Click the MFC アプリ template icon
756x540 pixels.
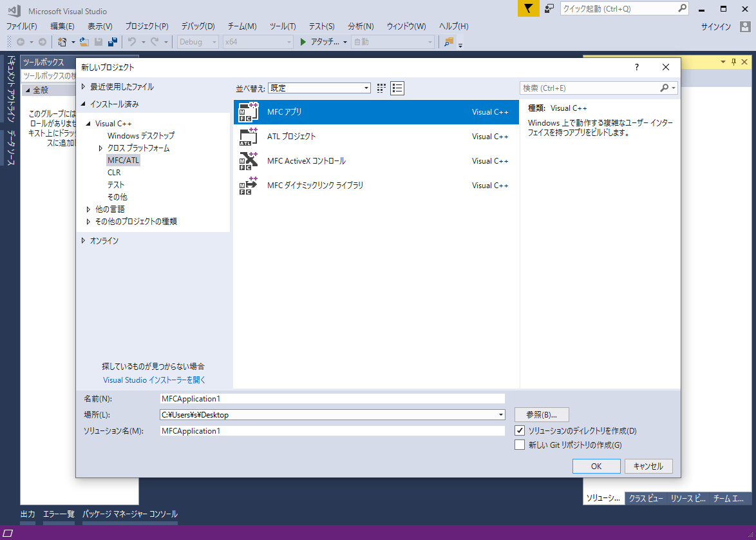(249, 112)
